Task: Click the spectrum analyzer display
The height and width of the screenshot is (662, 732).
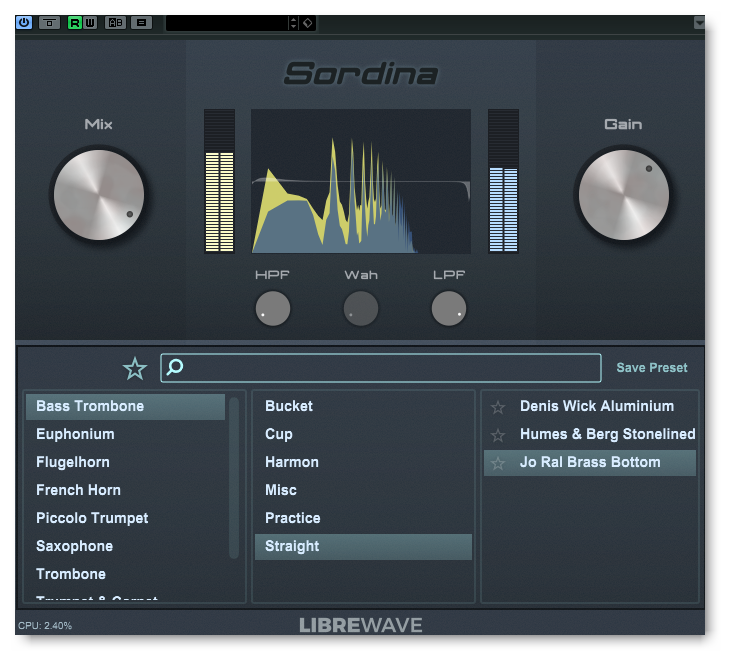Action: pyautogui.click(x=361, y=181)
